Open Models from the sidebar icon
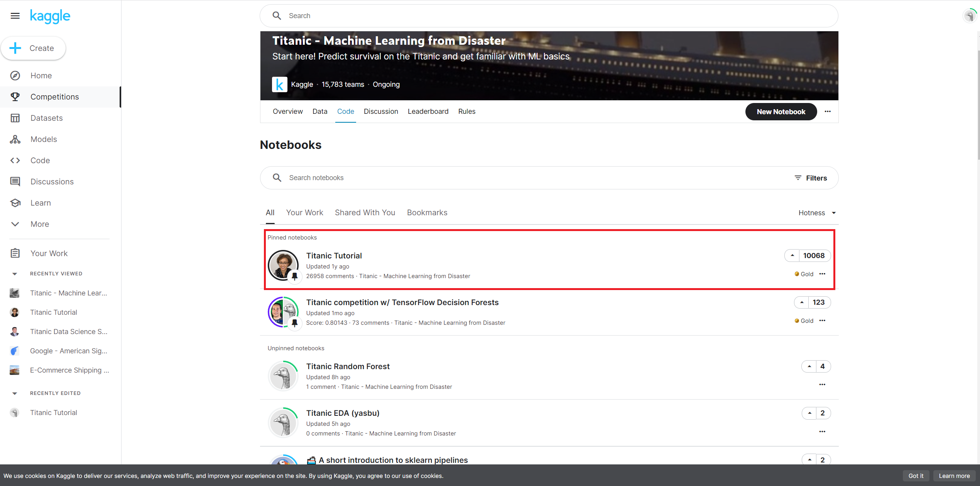This screenshot has height=486, width=980. coord(15,139)
